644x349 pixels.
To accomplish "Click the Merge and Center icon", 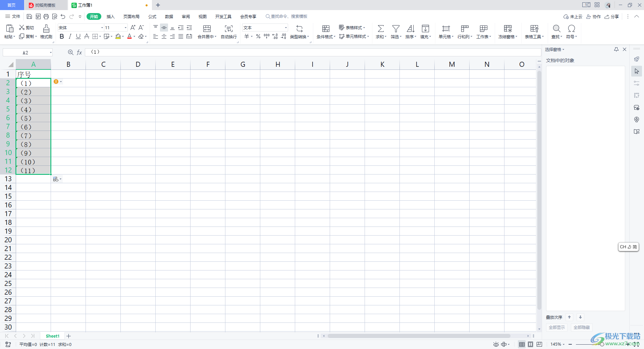I will (207, 29).
